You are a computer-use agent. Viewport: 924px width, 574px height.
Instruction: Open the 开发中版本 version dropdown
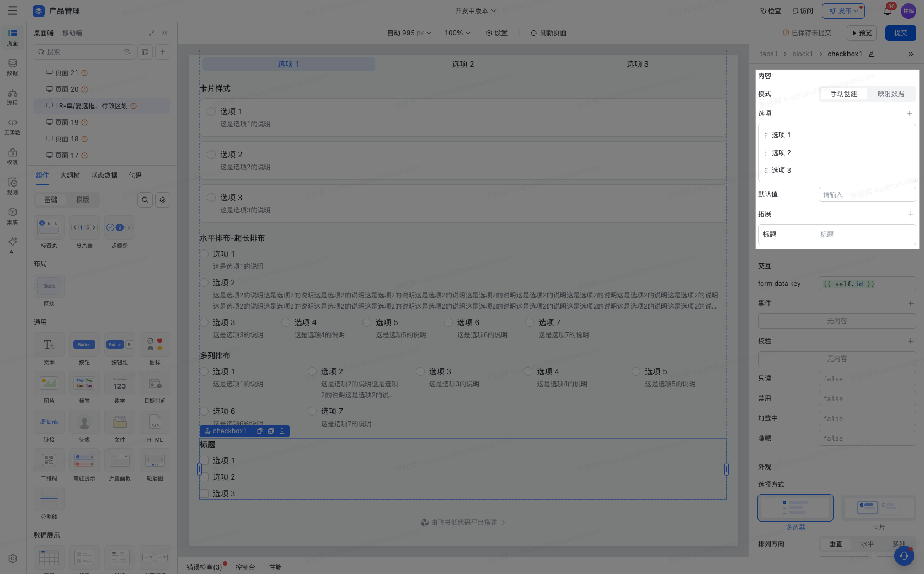476,11
